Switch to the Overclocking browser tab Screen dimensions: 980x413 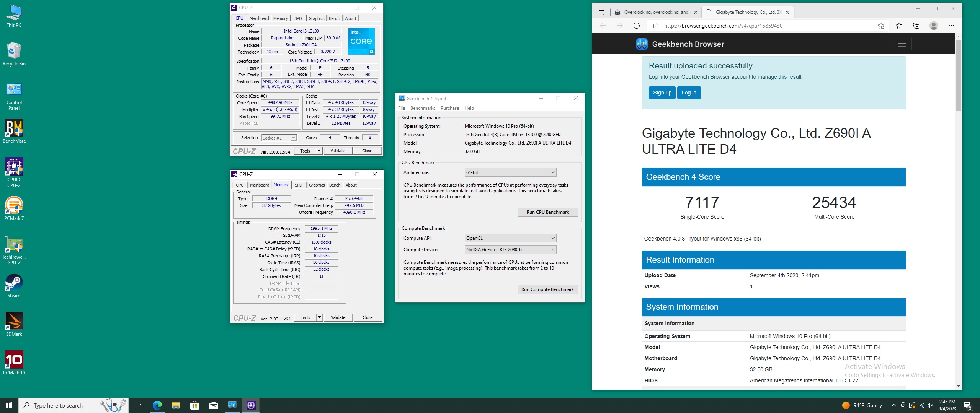coord(656,12)
